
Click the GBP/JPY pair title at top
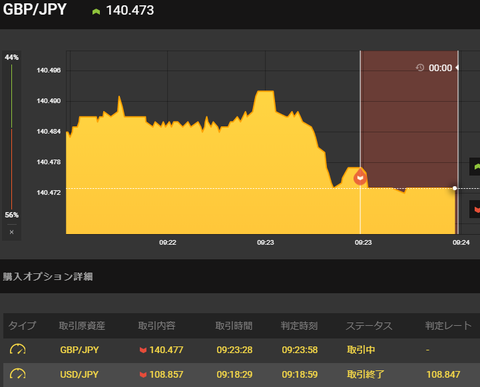click(35, 9)
